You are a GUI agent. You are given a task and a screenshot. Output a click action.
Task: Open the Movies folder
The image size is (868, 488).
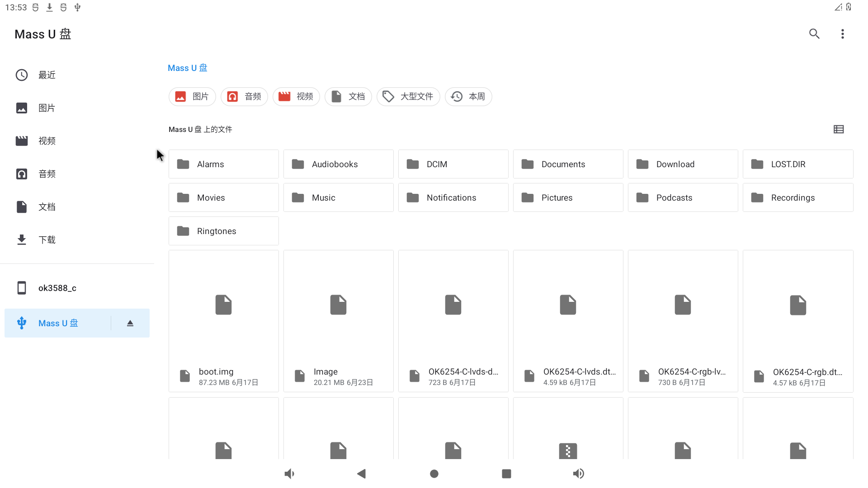tap(224, 197)
